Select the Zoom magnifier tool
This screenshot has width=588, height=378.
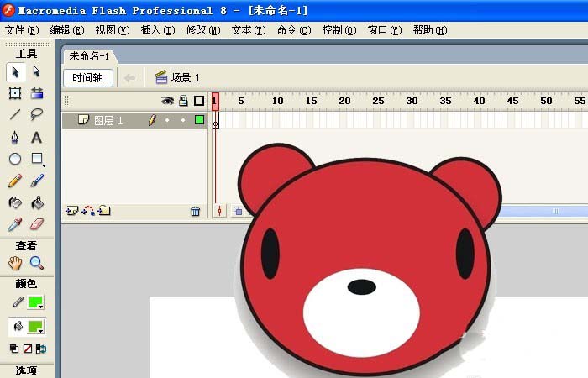[x=37, y=263]
